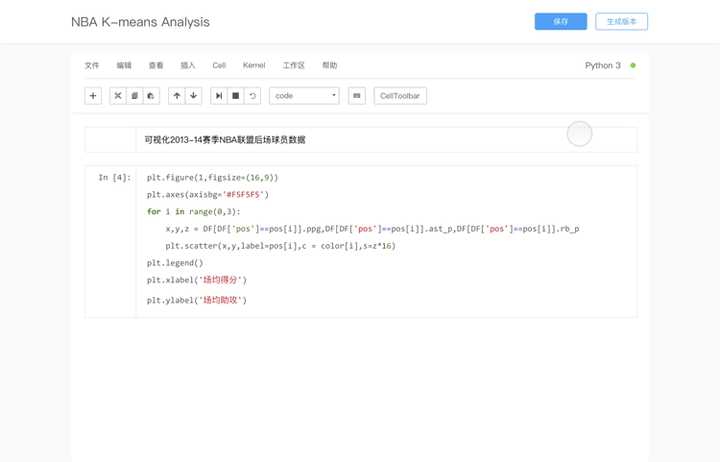Run the current cell
720x462 pixels.
(219, 96)
